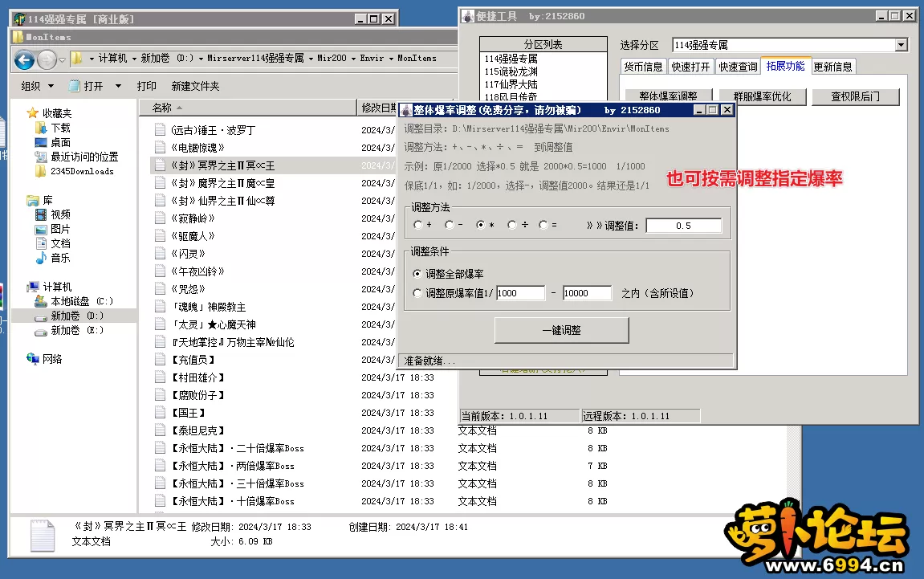This screenshot has width=924, height=579.
Task: Select the + adjustment method radio
Action: coord(417,225)
